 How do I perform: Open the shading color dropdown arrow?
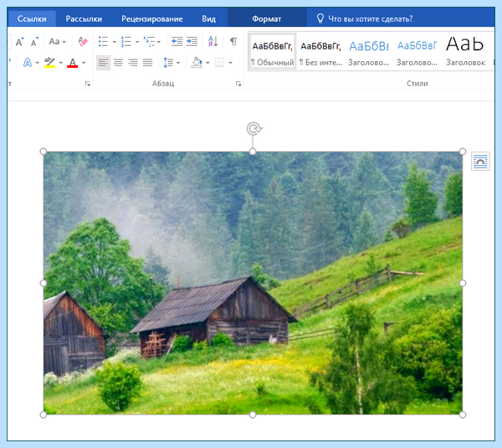pyautogui.click(x=207, y=63)
